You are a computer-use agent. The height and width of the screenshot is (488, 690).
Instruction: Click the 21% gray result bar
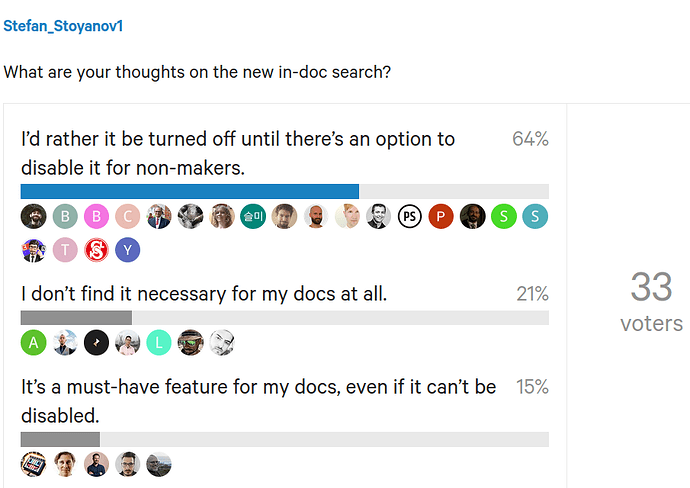(x=76, y=318)
